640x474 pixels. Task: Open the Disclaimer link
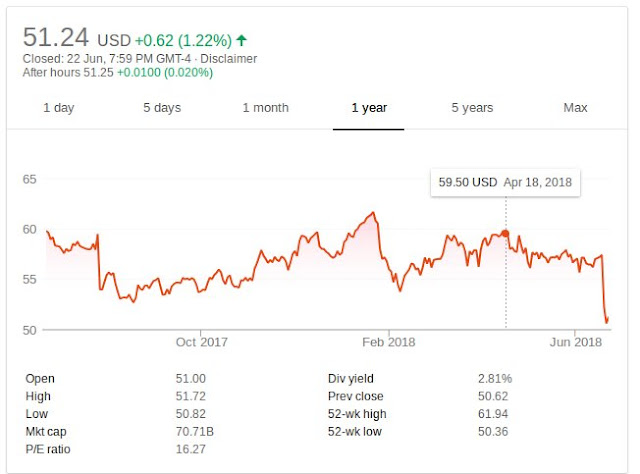[x=228, y=59]
